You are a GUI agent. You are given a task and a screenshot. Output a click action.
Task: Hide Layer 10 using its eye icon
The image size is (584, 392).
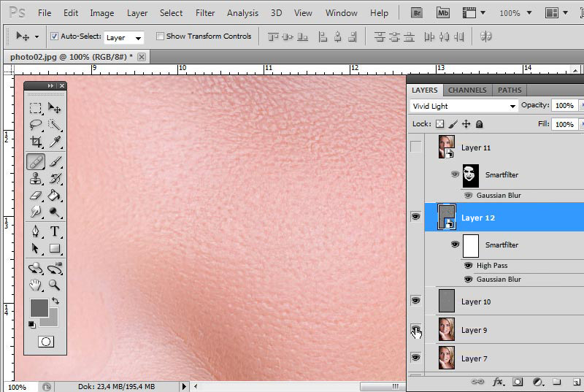[x=416, y=300]
